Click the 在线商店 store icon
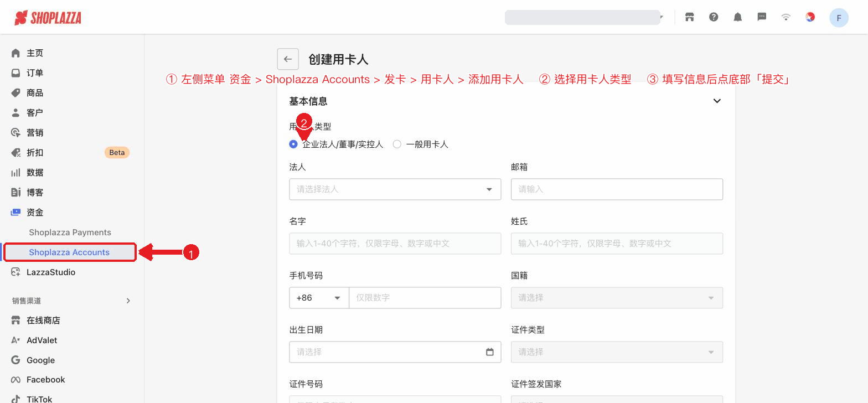The width and height of the screenshot is (868, 403). [x=15, y=321]
